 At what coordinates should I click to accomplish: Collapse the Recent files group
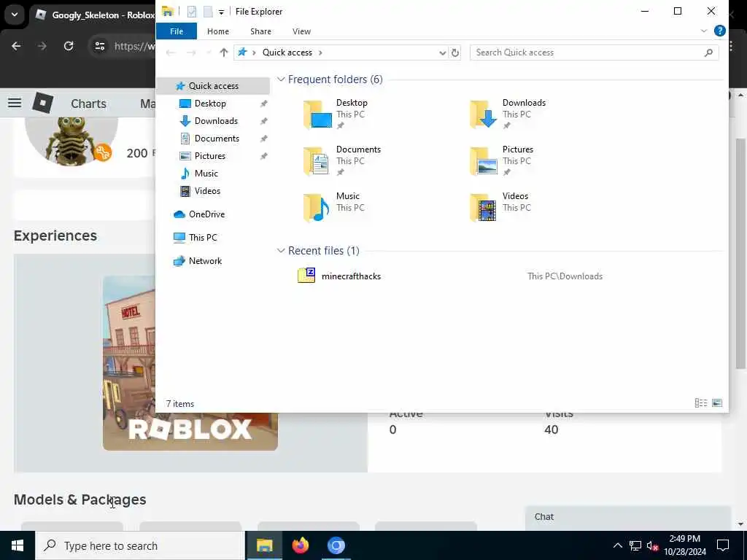[x=281, y=251]
